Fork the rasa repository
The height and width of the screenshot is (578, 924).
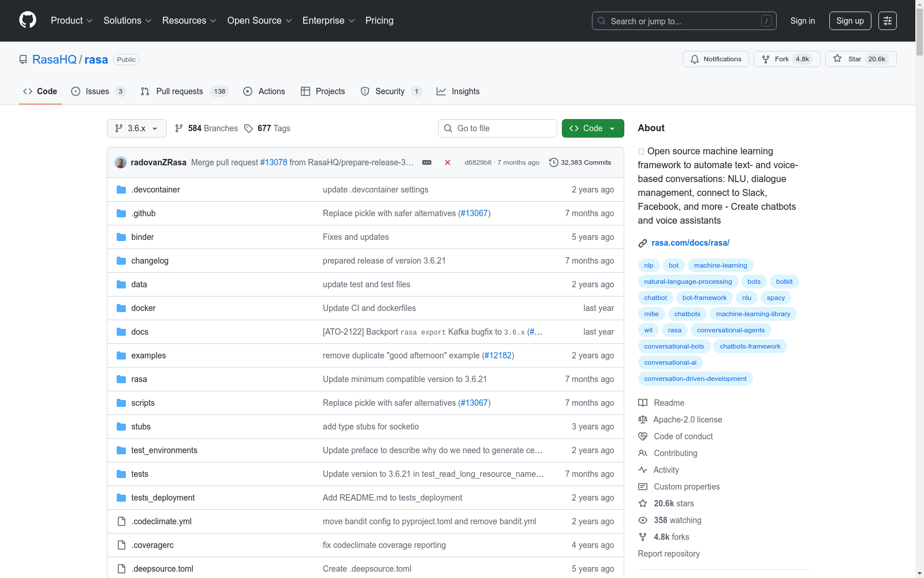(787, 59)
